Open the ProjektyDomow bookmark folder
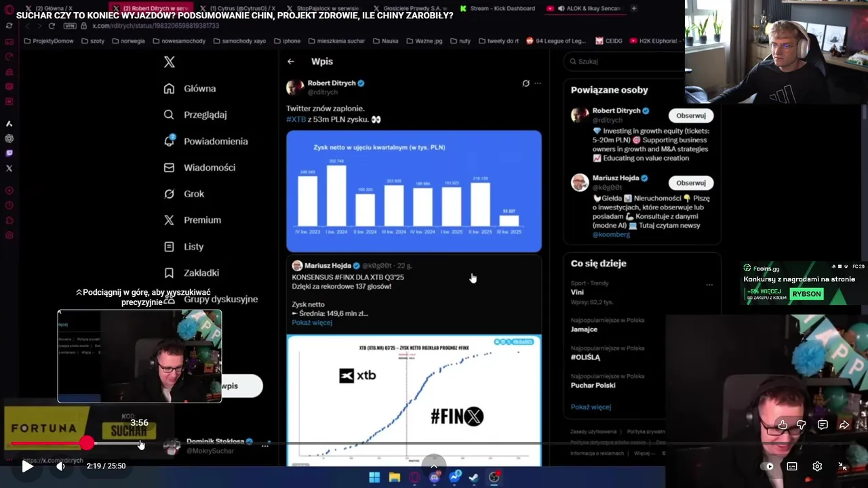The height and width of the screenshot is (488, 868). coord(50,41)
